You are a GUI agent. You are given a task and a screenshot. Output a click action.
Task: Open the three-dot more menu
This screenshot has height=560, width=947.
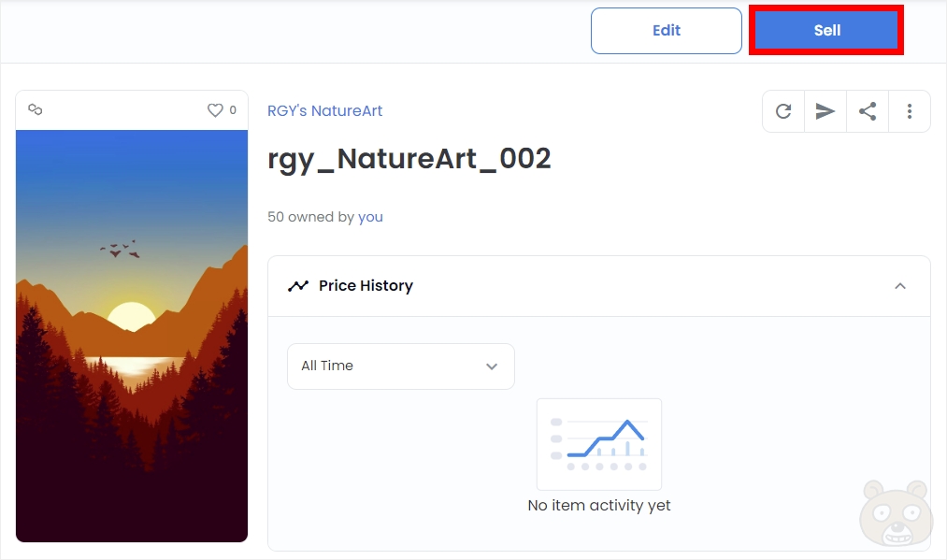coord(909,111)
